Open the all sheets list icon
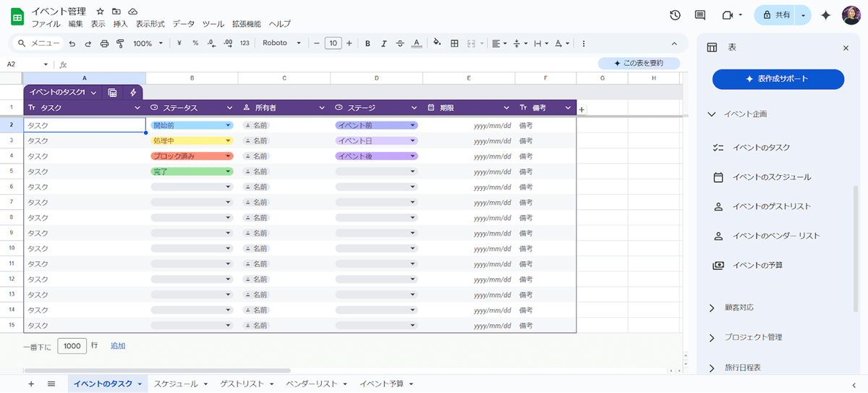The image size is (868, 393). [51, 384]
